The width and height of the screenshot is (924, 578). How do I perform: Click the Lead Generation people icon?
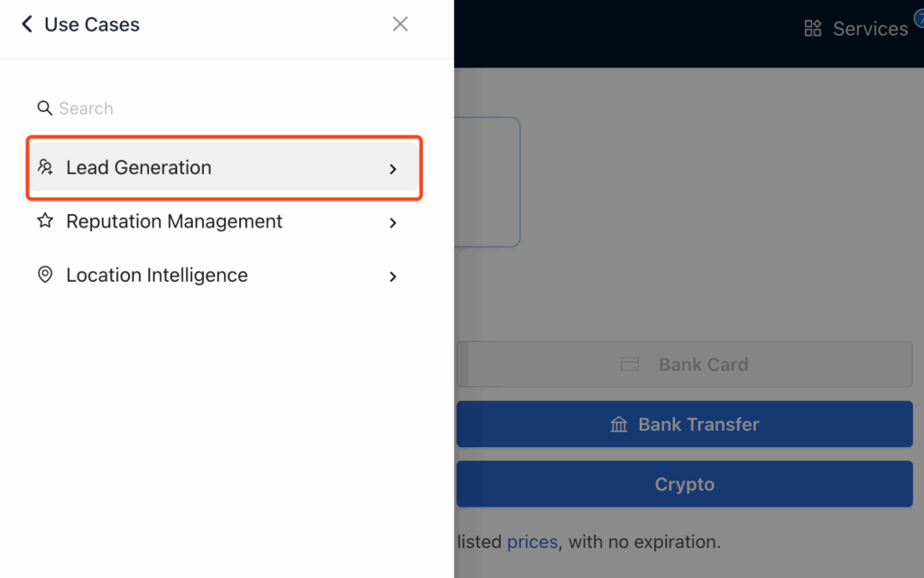tap(45, 167)
